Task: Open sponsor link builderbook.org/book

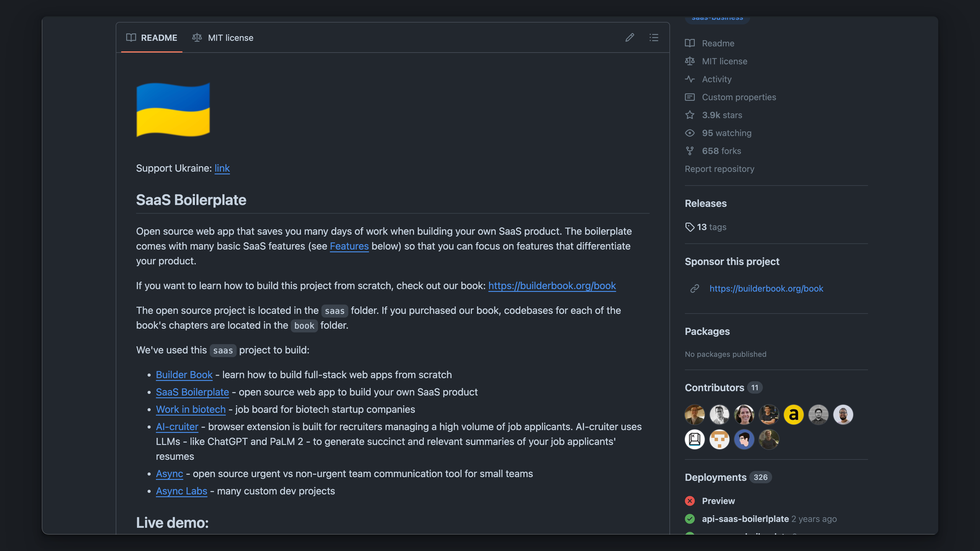Action: coord(766,288)
